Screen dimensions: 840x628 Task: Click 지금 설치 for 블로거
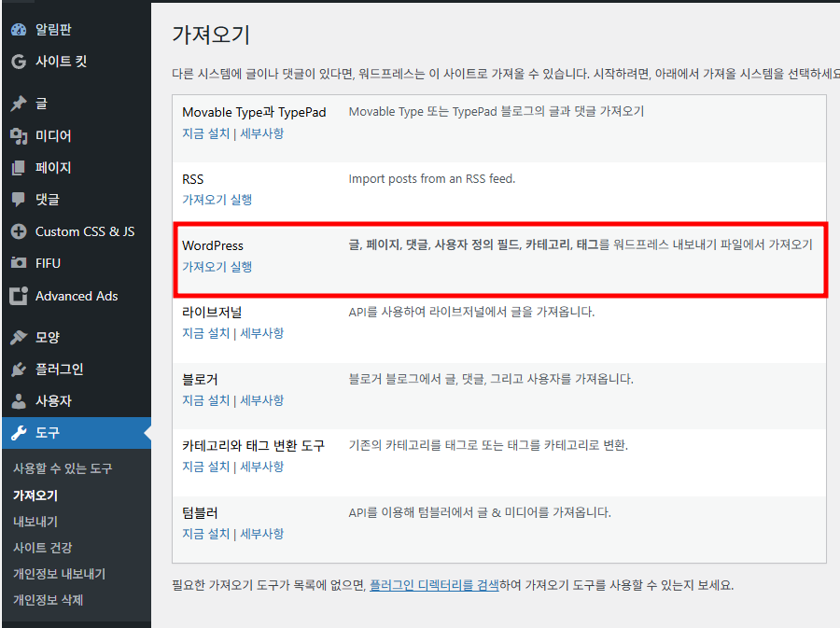point(205,400)
